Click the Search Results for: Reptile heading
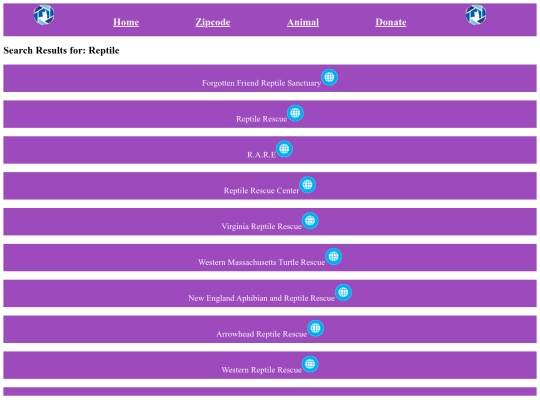This screenshot has width=540, height=405. coord(61,50)
